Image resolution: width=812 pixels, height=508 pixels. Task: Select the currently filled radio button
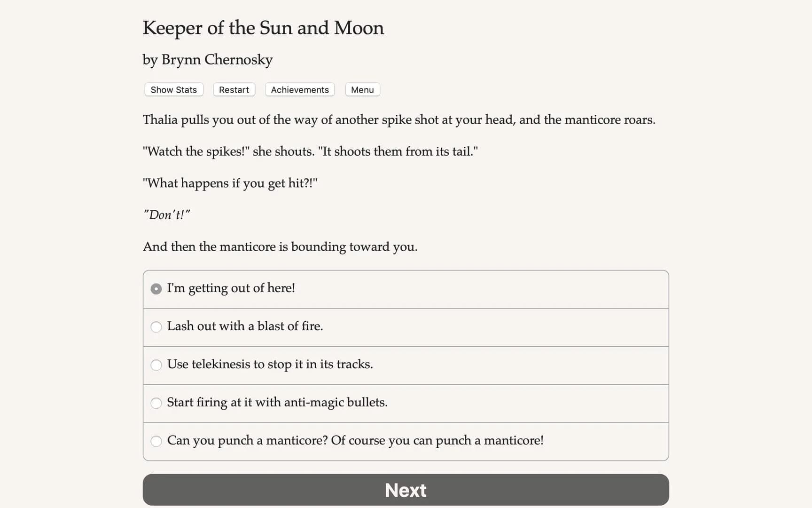tap(156, 288)
